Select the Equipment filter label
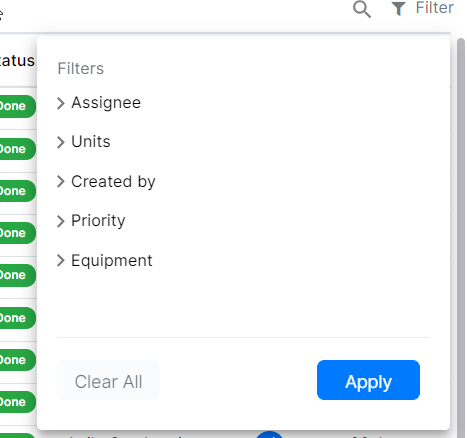This screenshot has width=467, height=438. click(112, 261)
